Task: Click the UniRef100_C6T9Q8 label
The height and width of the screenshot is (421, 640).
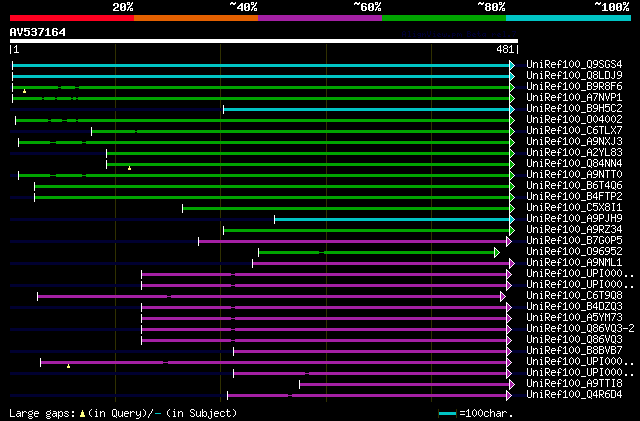Action: pyautogui.click(x=574, y=296)
